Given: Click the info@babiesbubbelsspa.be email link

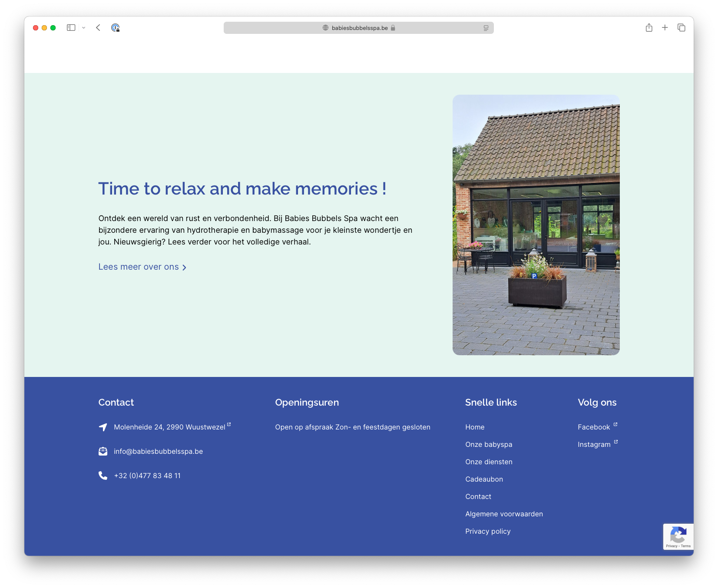Looking at the screenshot, I should pos(158,451).
